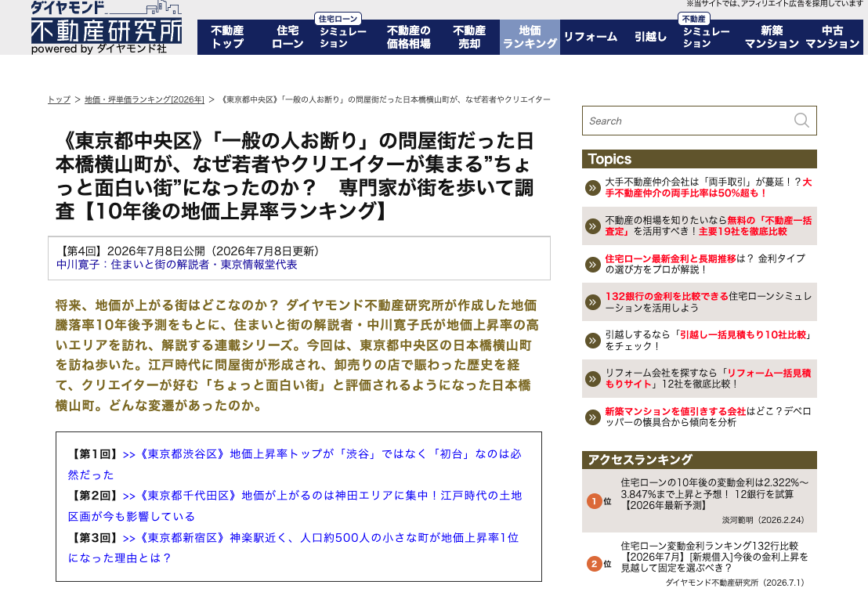The width and height of the screenshot is (868, 592).
Task: Click the 第4回 publication date text
Action: tap(190, 251)
